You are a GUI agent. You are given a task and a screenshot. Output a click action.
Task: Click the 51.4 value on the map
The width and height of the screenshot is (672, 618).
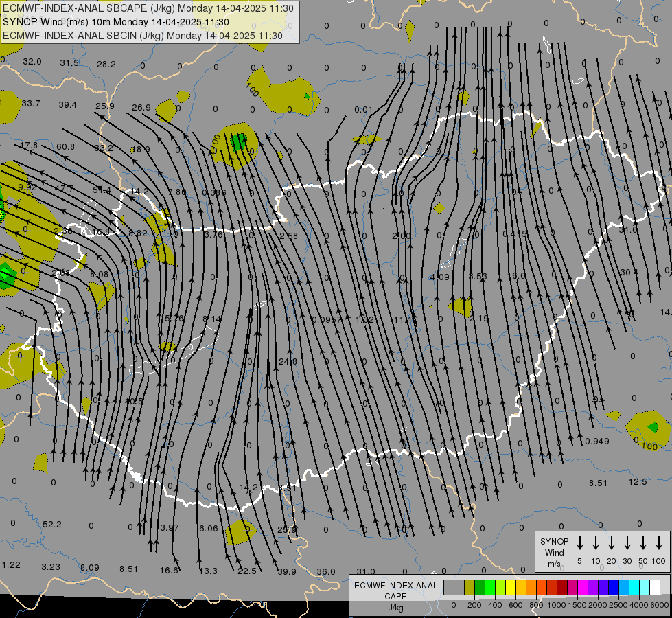click(x=102, y=190)
